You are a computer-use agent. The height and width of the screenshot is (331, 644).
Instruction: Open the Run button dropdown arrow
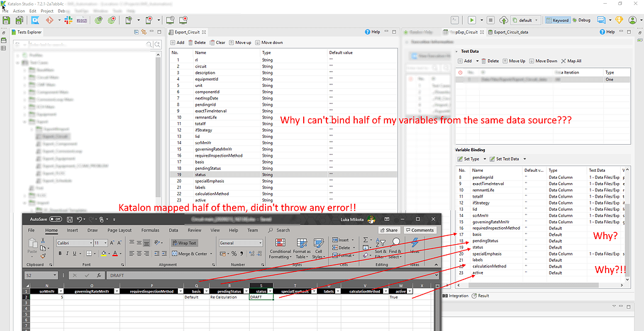[x=481, y=20]
